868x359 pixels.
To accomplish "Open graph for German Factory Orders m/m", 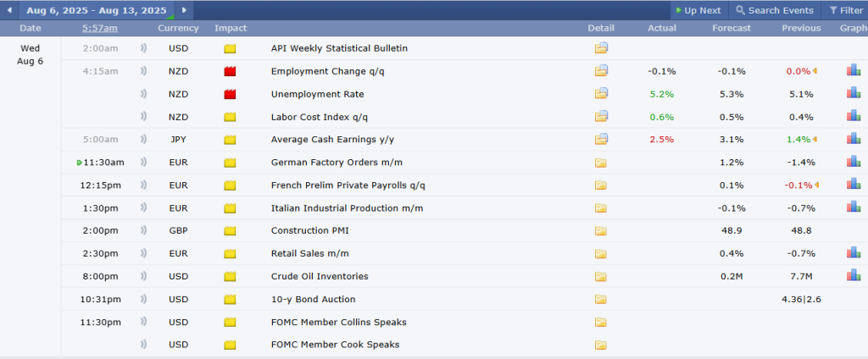I will point(854,162).
